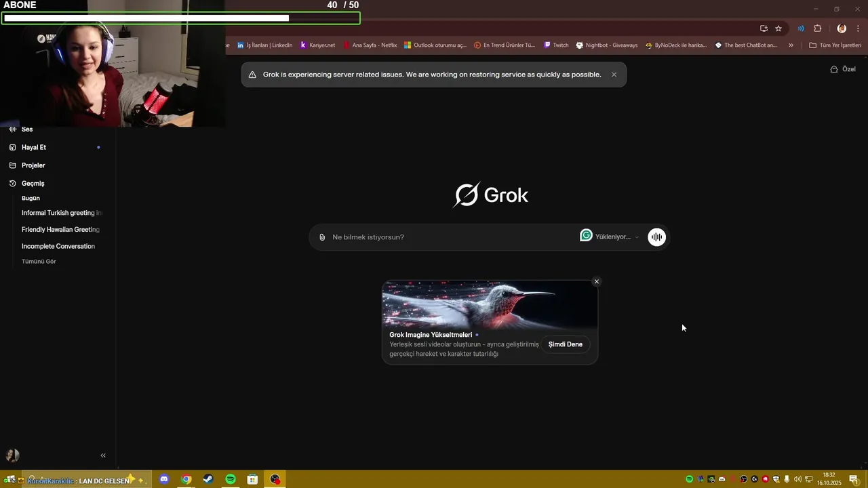
Task: Click the hummingbird promo image
Action: point(490,304)
